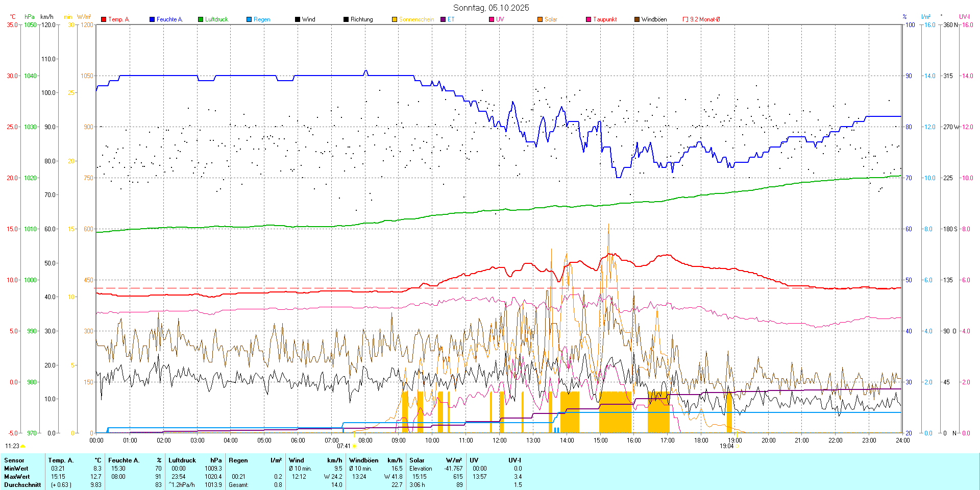This screenshot has width=980, height=490.
Task: Click the orange Solar legend marker
Action: tap(540, 19)
